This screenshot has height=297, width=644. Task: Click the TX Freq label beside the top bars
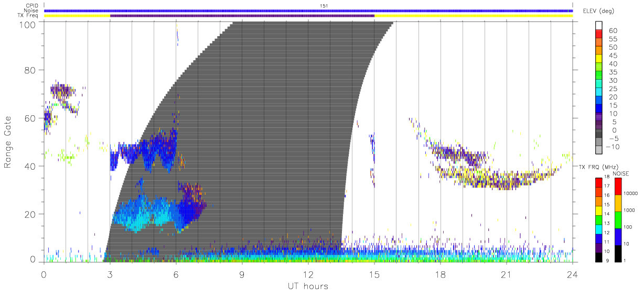[x=28, y=16]
